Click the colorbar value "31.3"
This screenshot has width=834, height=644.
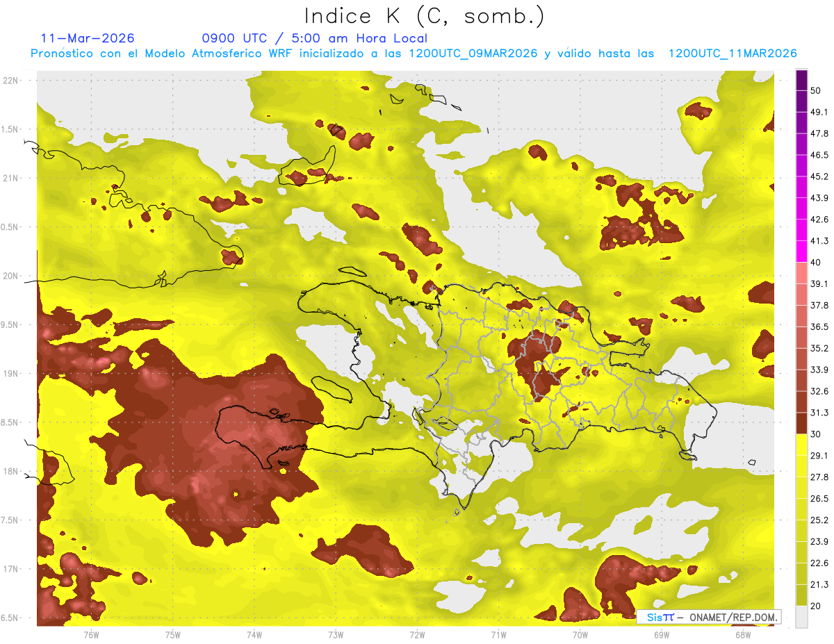pyautogui.click(x=819, y=413)
